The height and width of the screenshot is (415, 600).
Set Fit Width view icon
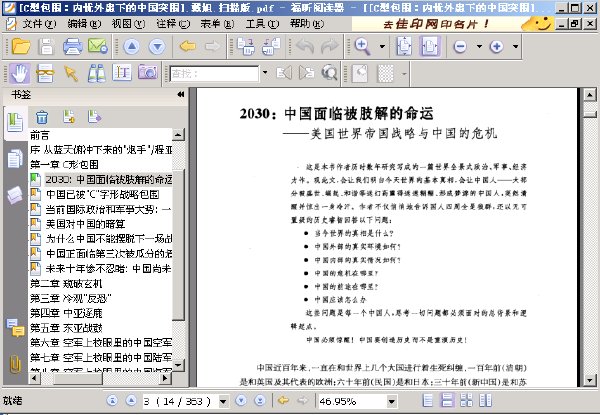point(430,47)
